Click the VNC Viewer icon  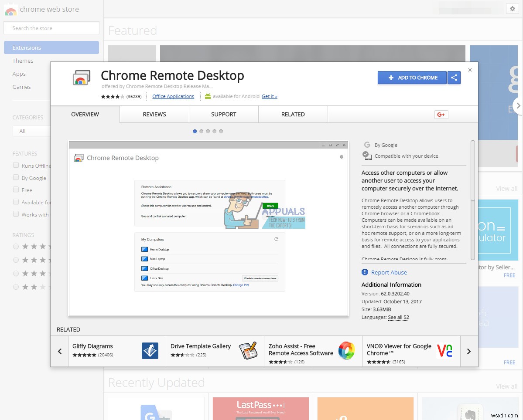(444, 351)
